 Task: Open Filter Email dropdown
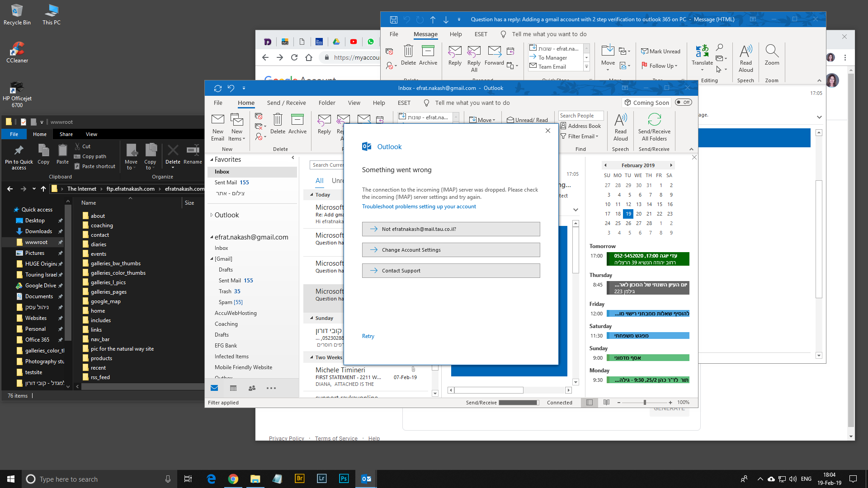580,136
